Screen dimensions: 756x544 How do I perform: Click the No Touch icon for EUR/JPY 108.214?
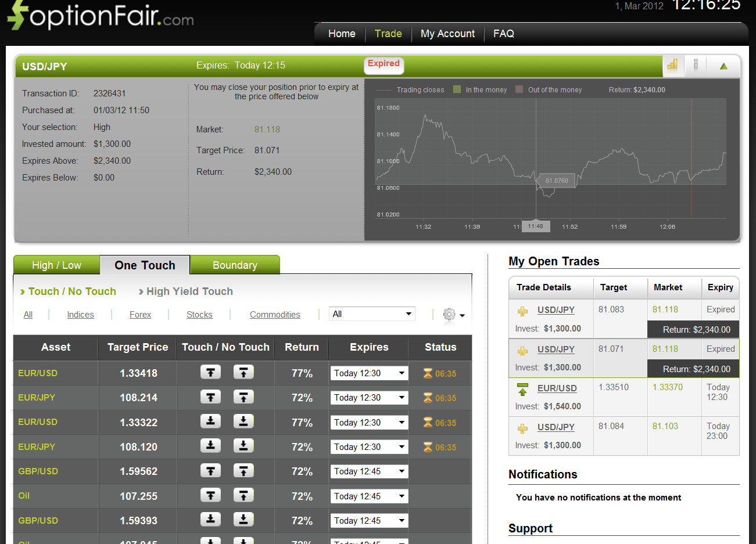pos(243,397)
